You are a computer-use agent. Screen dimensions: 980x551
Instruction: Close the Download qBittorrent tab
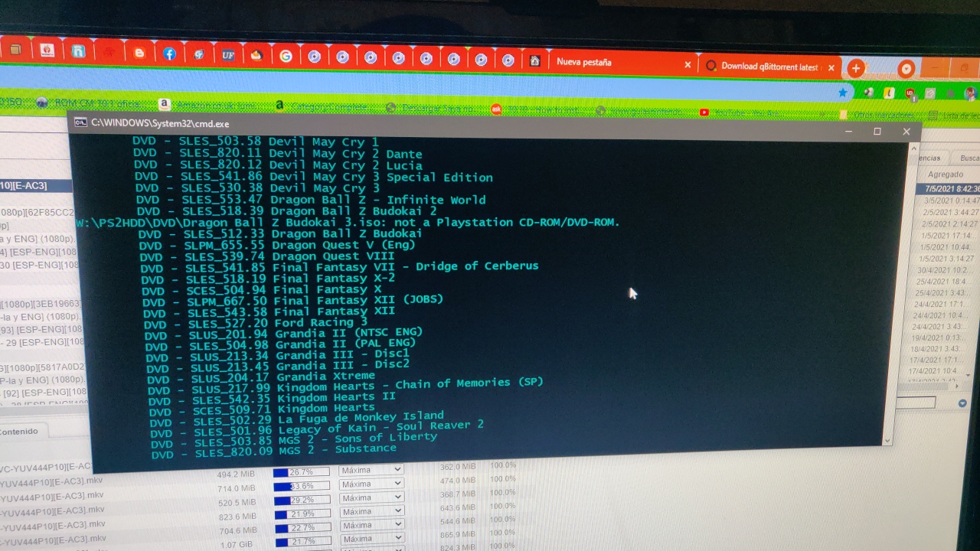click(x=831, y=67)
